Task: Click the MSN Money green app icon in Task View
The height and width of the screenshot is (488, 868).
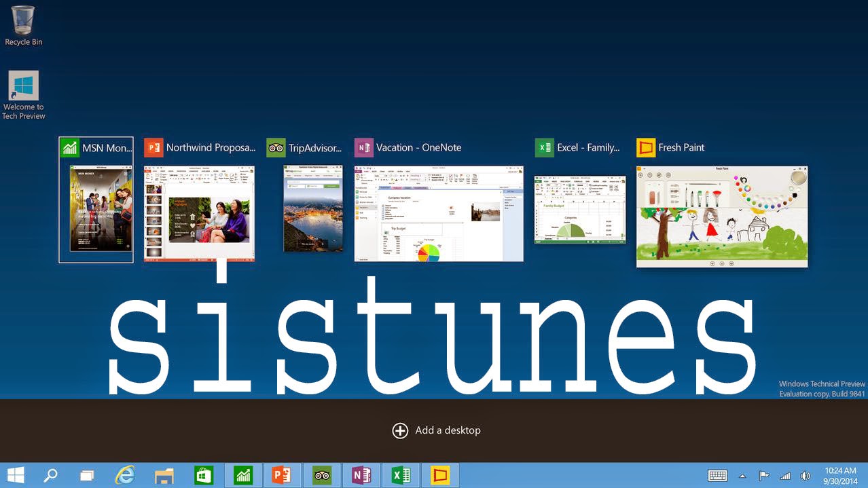Action: pos(70,147)
